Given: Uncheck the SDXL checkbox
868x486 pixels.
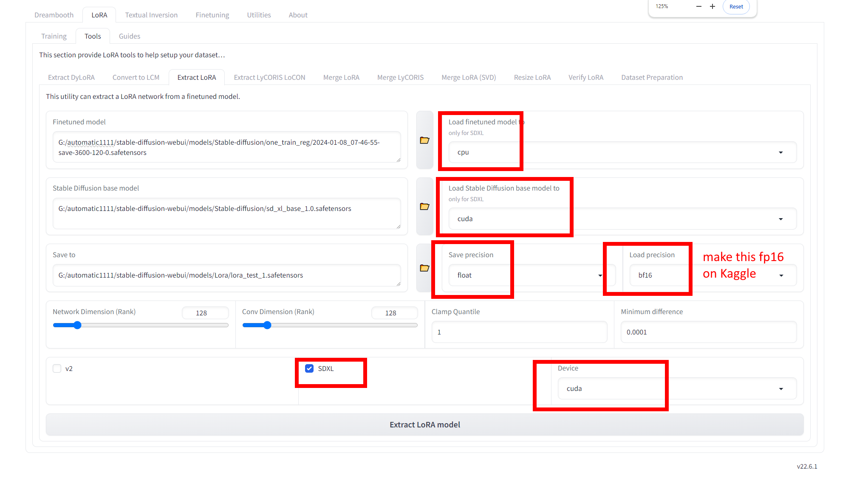Looking at the screenshot, I should [x=309, y=368].
